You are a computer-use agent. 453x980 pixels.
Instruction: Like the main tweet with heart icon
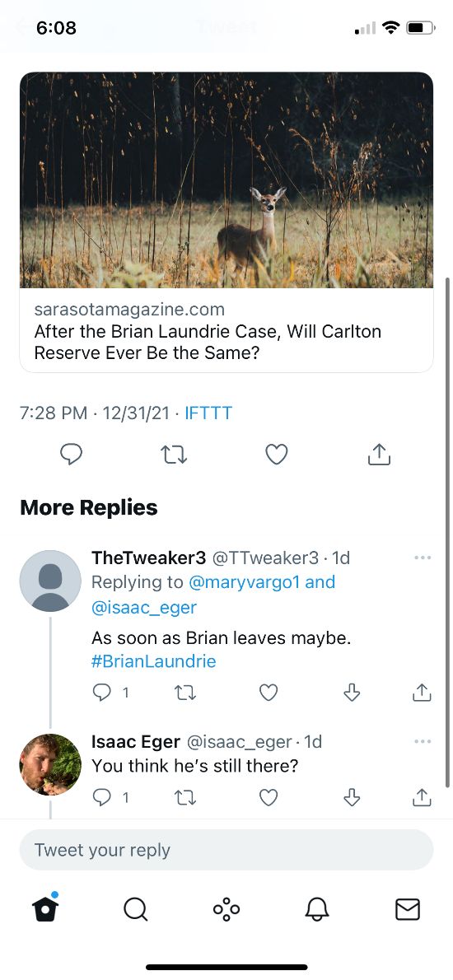click(x=276, y=455)
